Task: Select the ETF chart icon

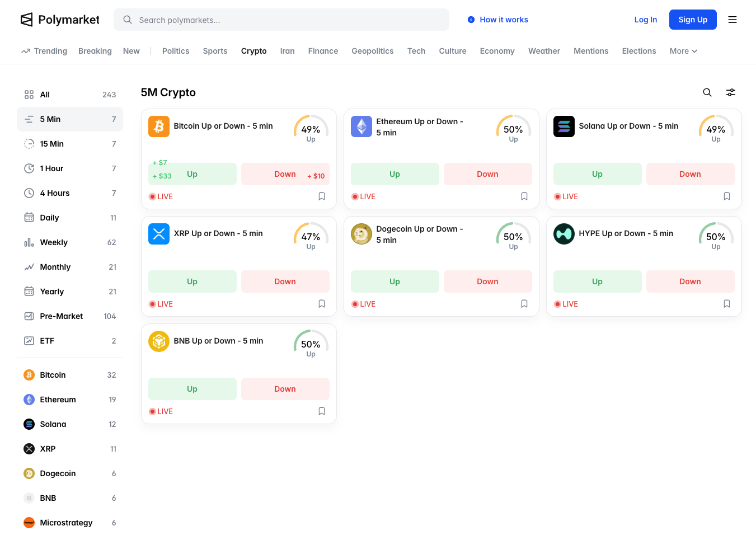Action: pyautogui.click(x=29, y=341)
